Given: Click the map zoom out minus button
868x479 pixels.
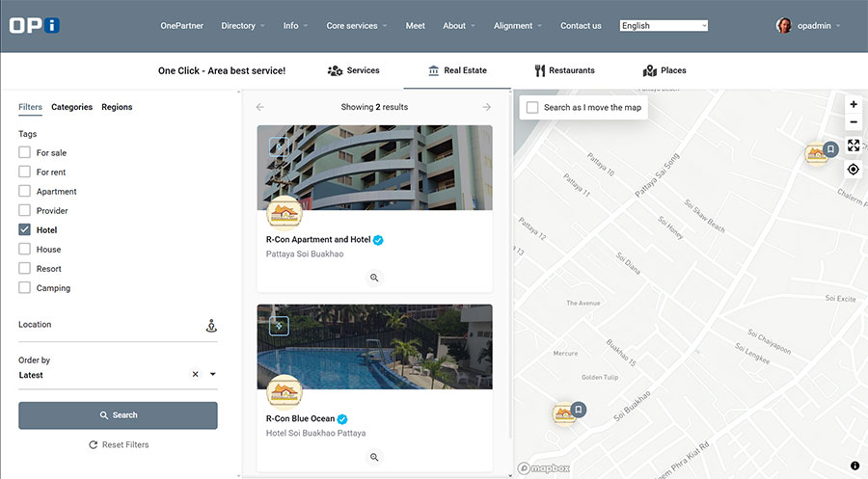Looking at the screenshot, I should 854,122.
